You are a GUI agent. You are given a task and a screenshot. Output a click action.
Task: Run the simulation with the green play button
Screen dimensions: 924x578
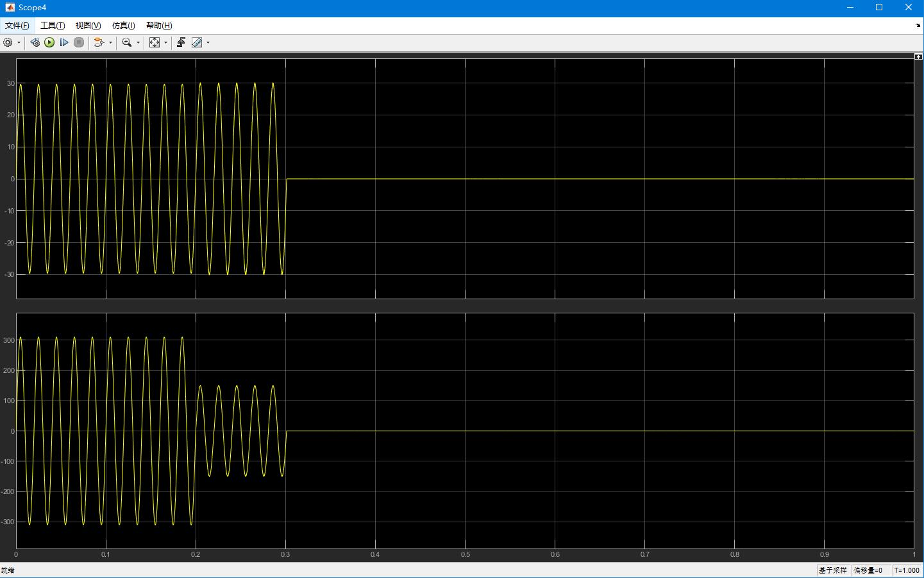click(x=49, y=42)
